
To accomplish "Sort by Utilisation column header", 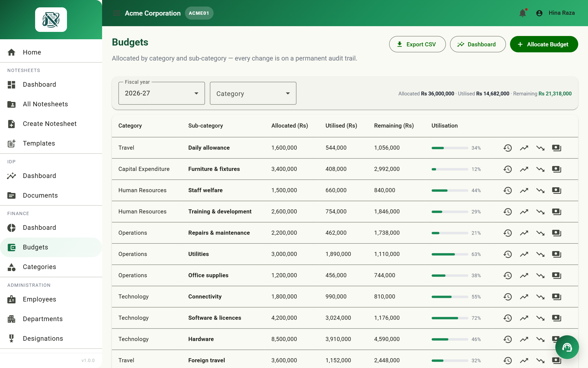I will 445,126.
